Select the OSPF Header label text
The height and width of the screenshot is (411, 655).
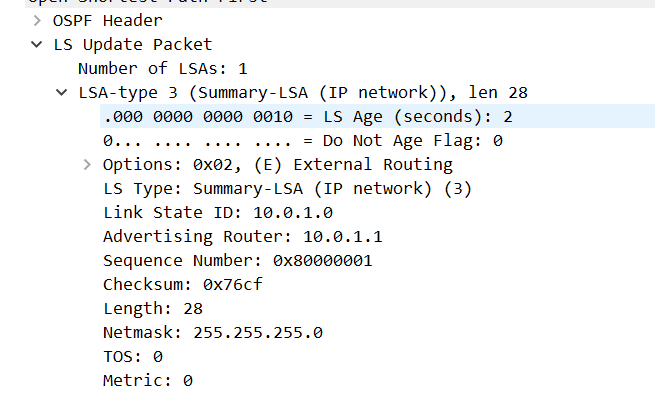[x=108, y=20]
